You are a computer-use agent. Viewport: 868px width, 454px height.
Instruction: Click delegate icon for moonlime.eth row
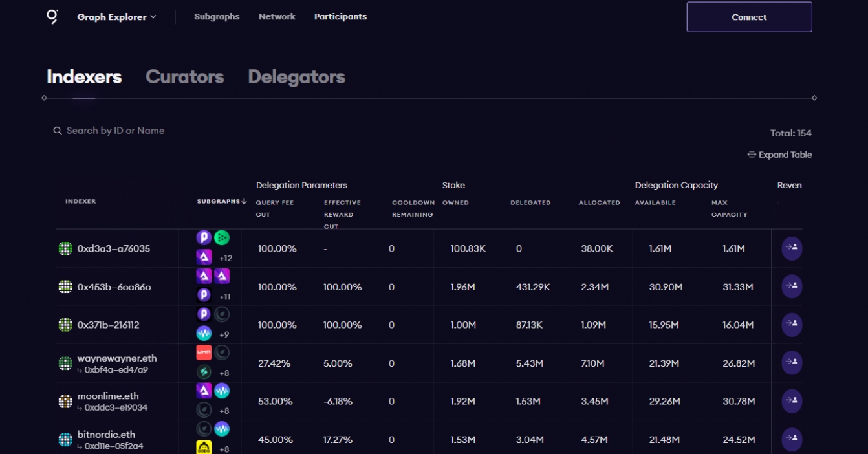point(792,401)
